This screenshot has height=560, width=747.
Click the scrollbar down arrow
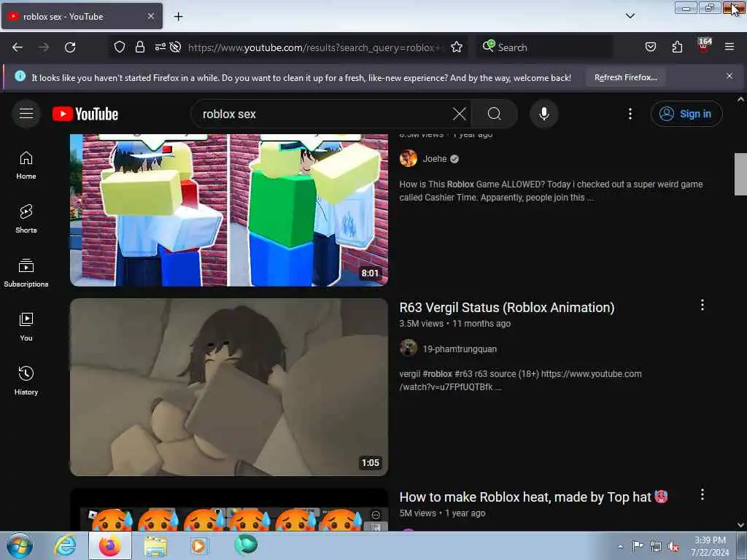coord(740,525)
